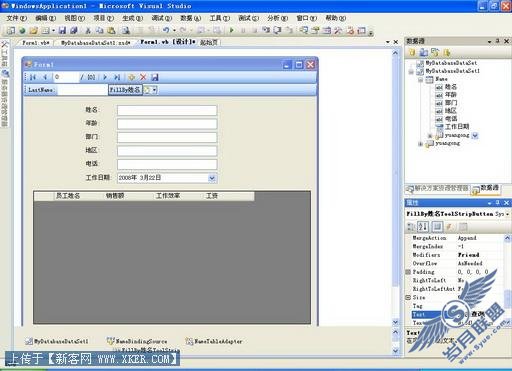The image size is (512, 371).
Task: Click the second icon in Data Sources toolbar
Action: (424, 52)
